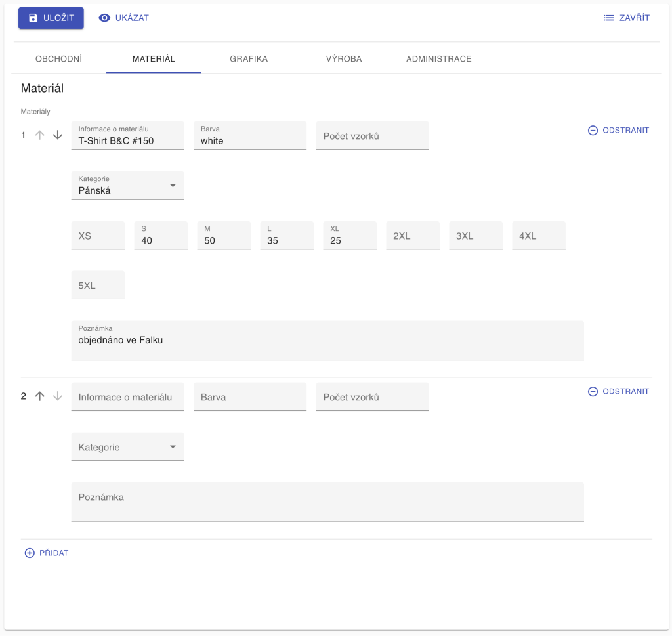The width and height of the screenshot is (672, 636).
Task: Expand the empty Kategorie dropdown for material 2
Action: [127, 448]
